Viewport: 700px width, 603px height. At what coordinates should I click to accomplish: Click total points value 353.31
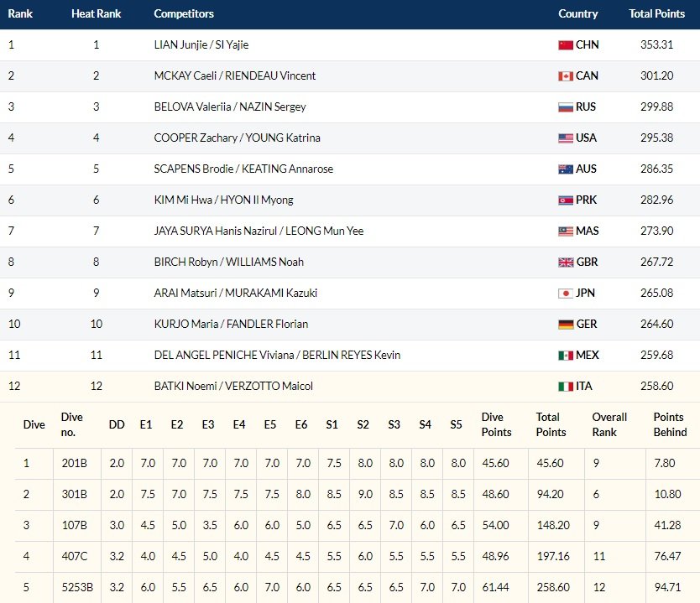[x=656, y=45]
